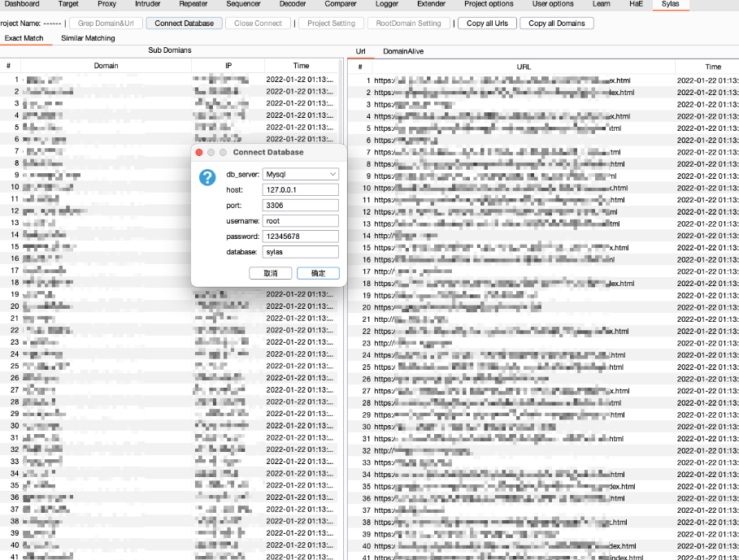Open the HaE tab
Screen dimensions: 739x560
pyautogui.click(x=636, y=4)
